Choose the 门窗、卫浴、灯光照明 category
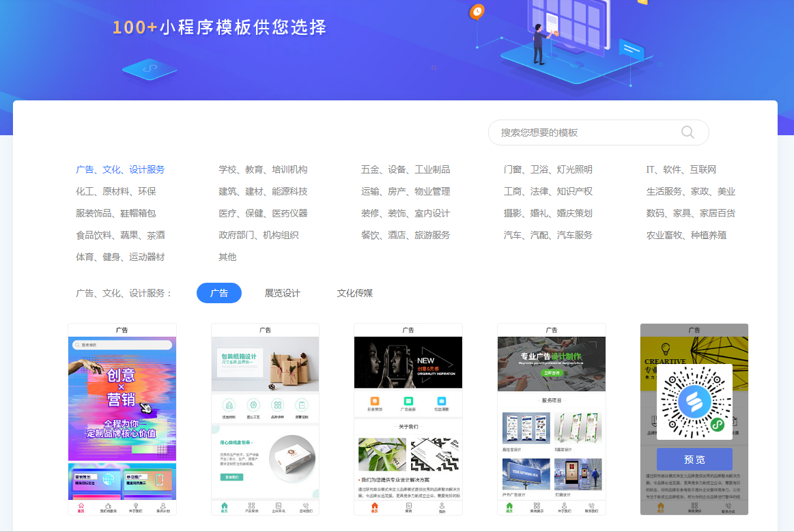Viewport: 794px width, 532px height. [x=548, y=169]
